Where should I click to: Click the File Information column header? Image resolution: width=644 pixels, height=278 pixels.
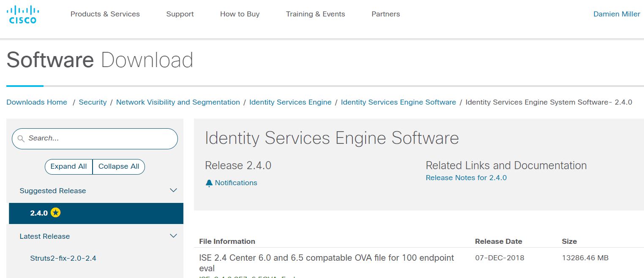227,241
